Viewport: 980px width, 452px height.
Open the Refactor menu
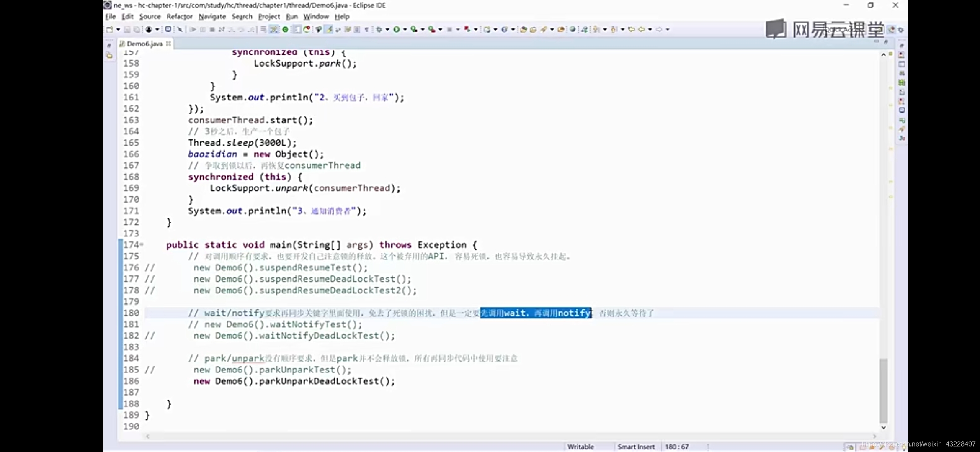(179, 17)
